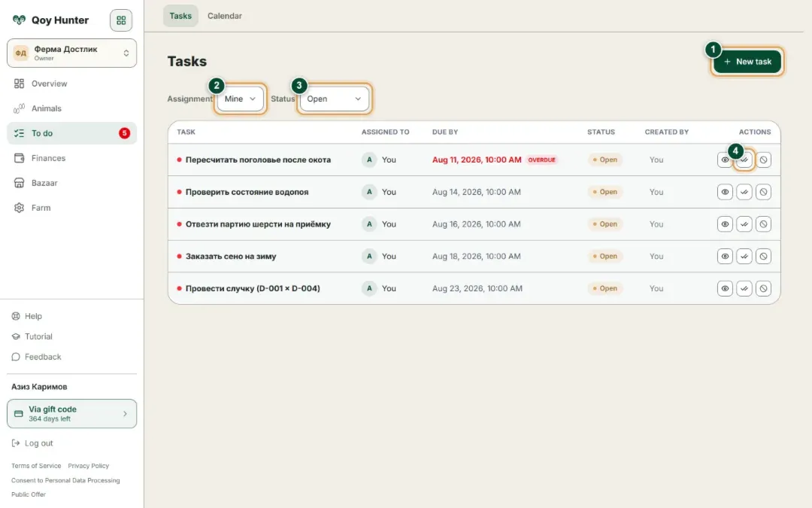Open Consent to Personal Data Processing
Screen dimensions: 812x508
(x=65, y=480)
